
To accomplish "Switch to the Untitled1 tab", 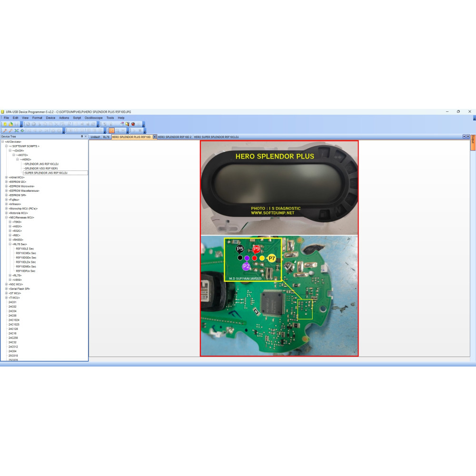I will (95, 137).
